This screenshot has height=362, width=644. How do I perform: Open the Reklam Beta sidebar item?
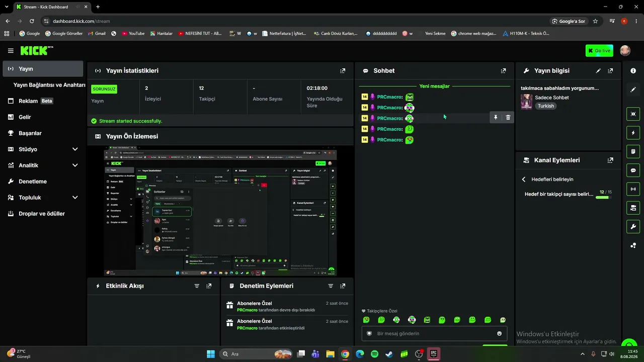coord(43,101)
